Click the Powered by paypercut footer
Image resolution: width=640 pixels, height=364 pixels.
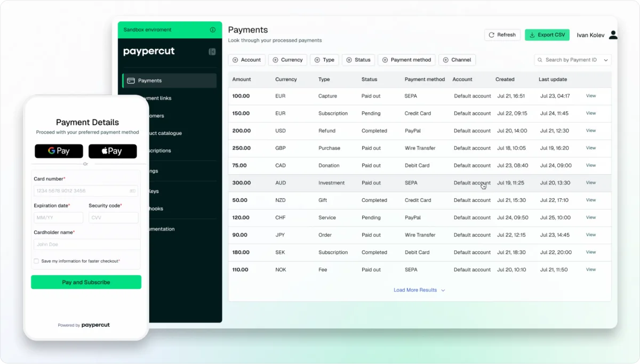pyautogui.click(x=84, y=325)
